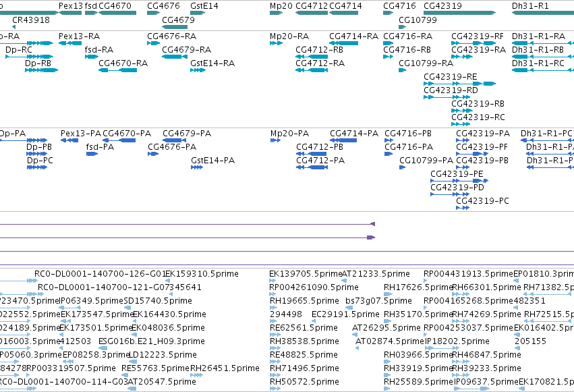Screen dimensions: 574x392
Task: Select the CG4679-PA protein label
Action: click(x=187, y=134)
